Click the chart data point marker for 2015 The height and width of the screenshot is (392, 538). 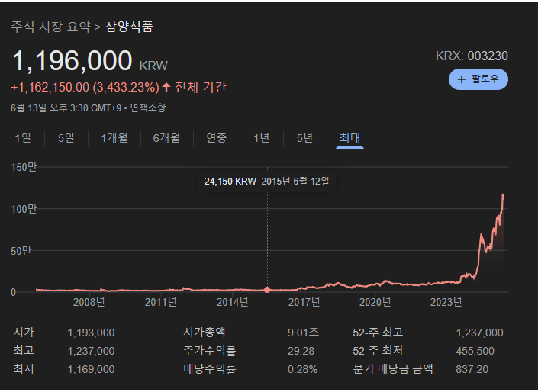(x=267, y=290)
